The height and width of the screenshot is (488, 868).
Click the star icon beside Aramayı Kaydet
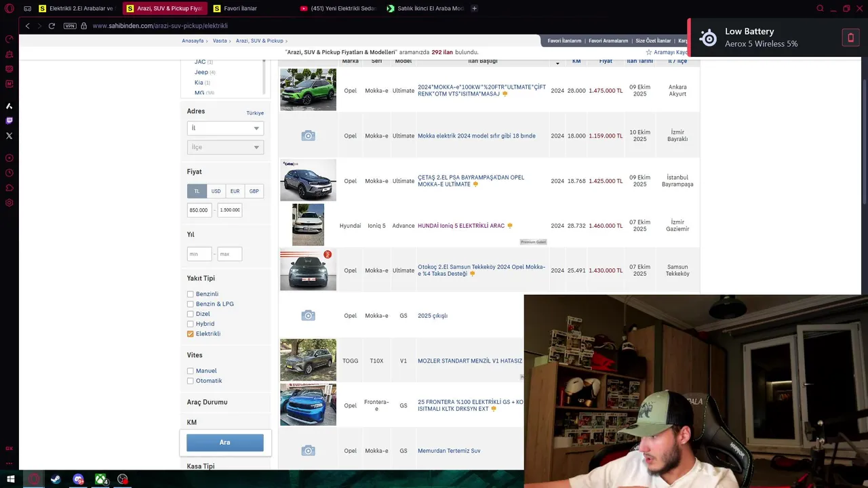(x=649, y=52)
